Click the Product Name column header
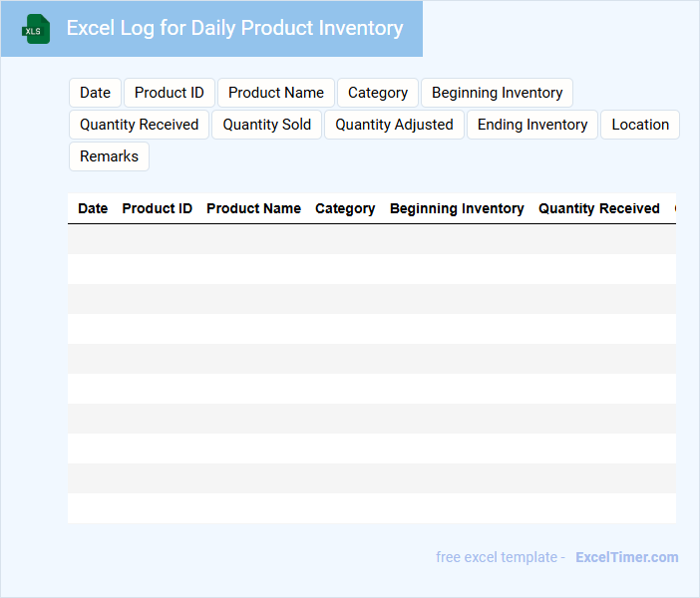 (253, 208)
